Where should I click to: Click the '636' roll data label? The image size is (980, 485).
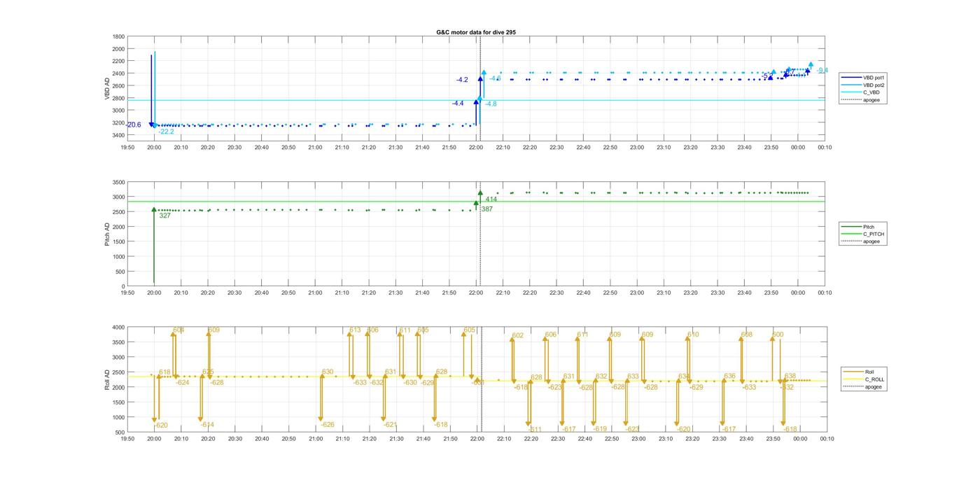point(729,377)
